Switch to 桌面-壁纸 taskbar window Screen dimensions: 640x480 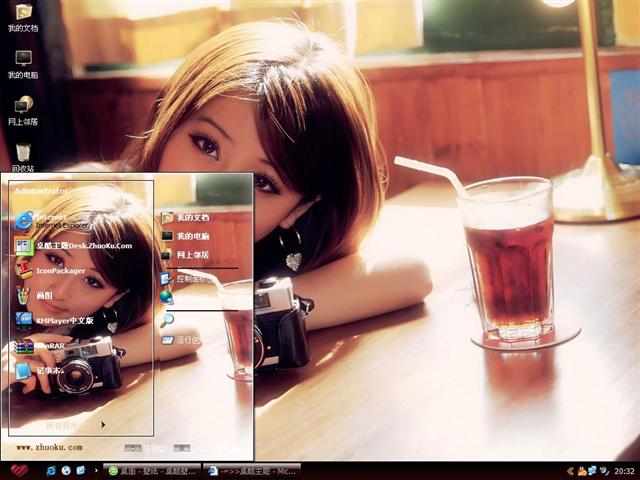point(152,470)
